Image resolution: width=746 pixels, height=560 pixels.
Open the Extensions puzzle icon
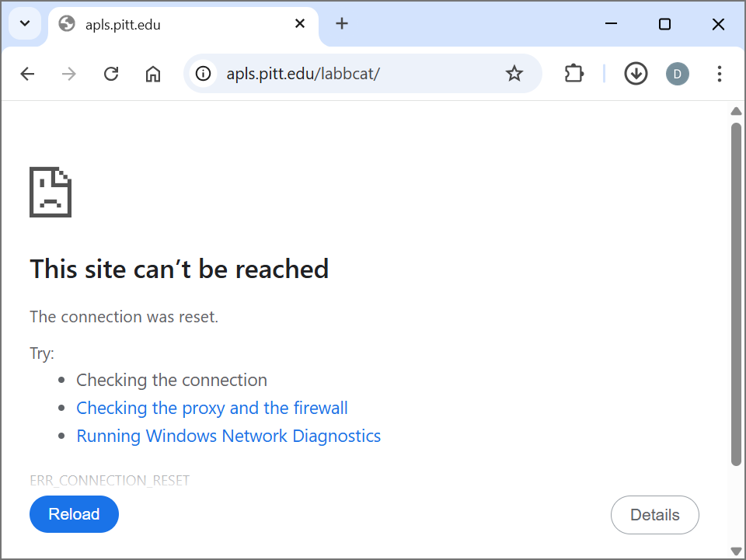(x=573, y=74)
